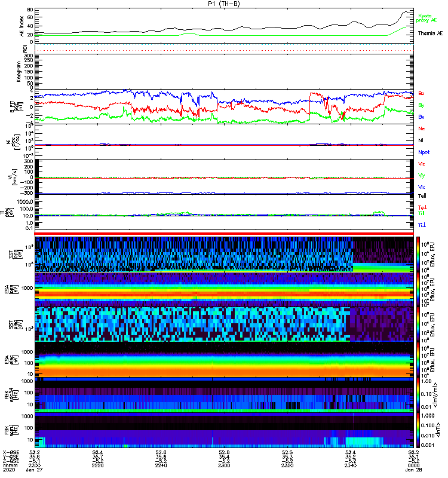
Task: Click the blue Ti⊥ temperature legend label
Action: pyautogui.click(x=422, y=225)
